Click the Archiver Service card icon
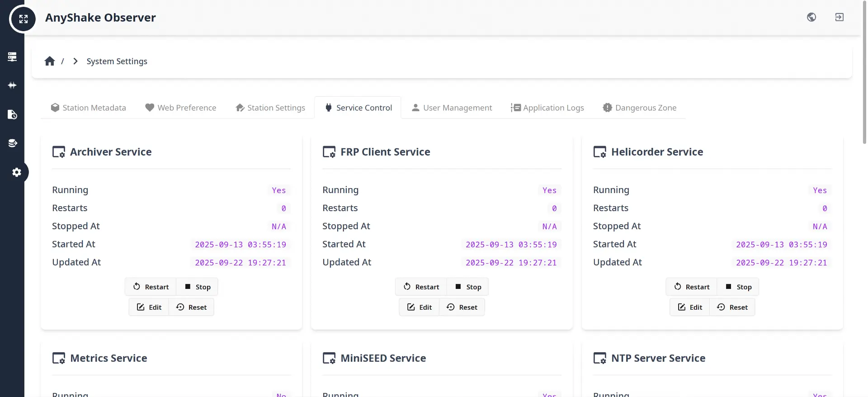Screen dimensions: 868x397 click(x=59, y=152)
